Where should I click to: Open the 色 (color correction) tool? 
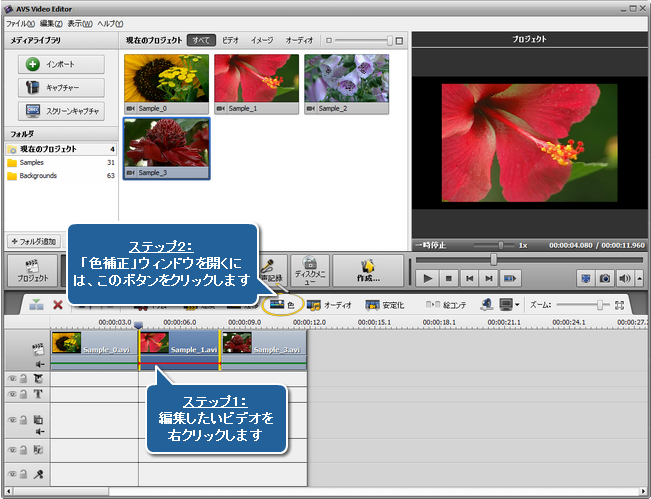(283, 304)
